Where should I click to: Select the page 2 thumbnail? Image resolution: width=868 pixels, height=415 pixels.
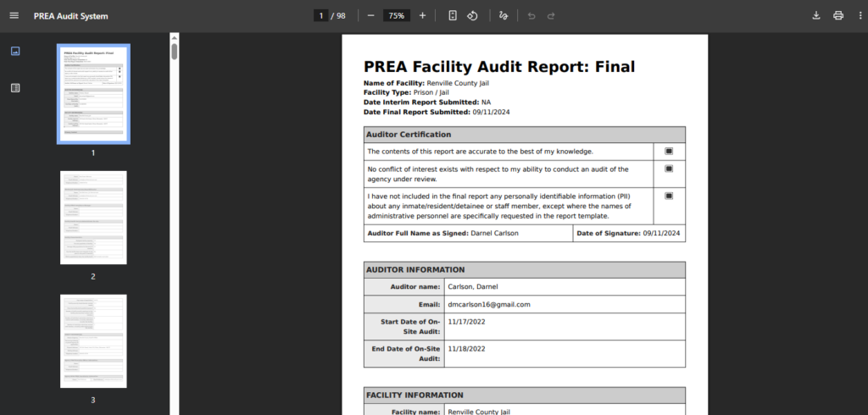pos(93,218)
